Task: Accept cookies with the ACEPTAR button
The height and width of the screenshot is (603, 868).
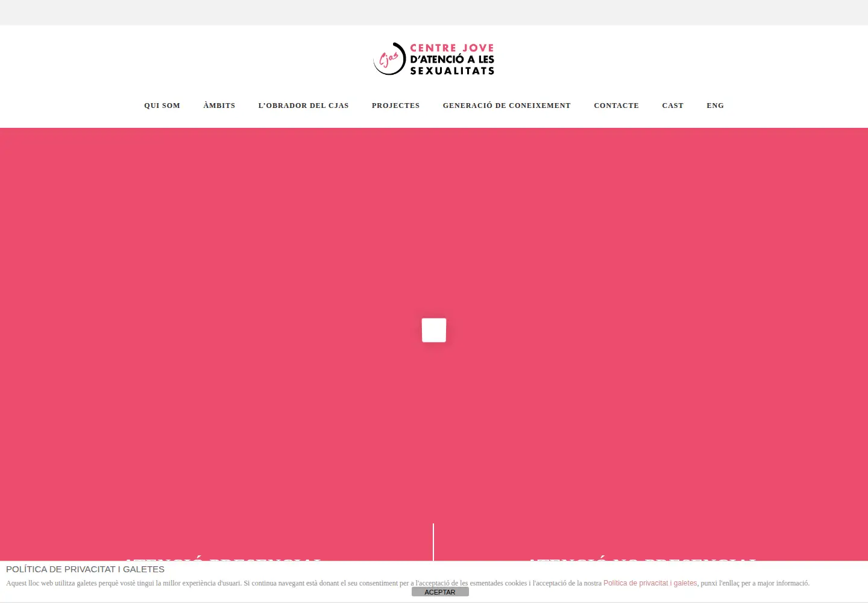Action: (440, 592)
